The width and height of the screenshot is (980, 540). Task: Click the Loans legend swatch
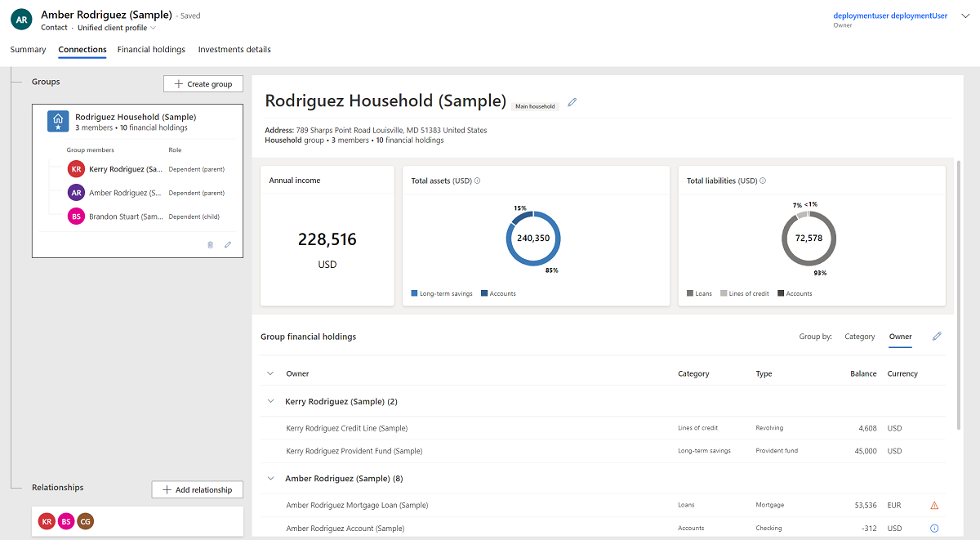(690, 293)
